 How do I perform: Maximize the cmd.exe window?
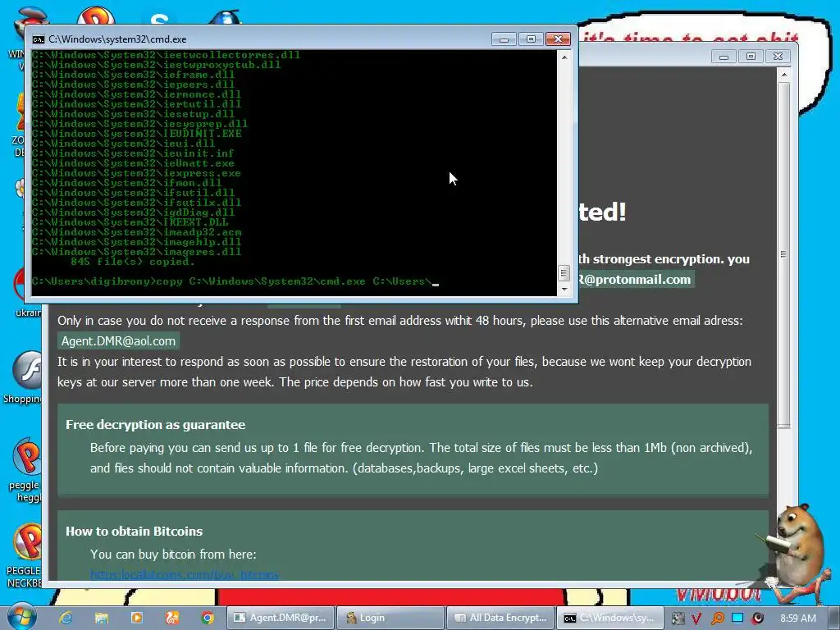pyautogui.click(x=531, y=39)
